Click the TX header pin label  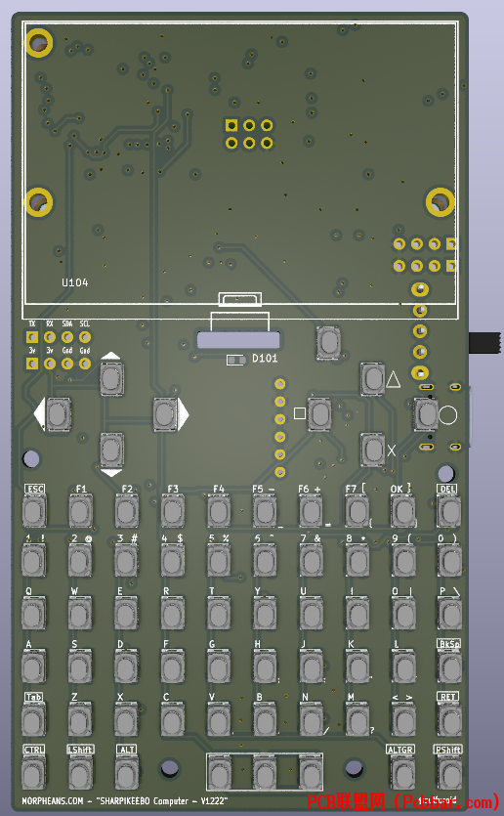32,323
